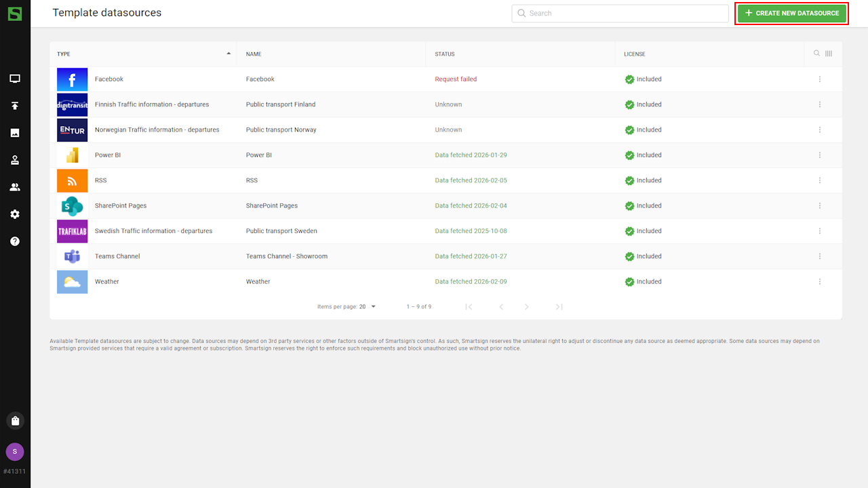
Task: Sort by the Type column header
Action: click(64, 54)
